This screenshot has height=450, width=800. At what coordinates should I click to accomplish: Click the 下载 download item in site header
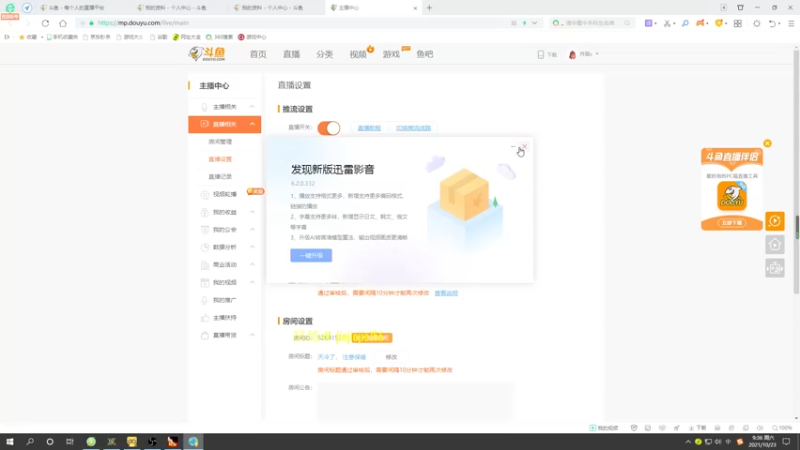547,54
